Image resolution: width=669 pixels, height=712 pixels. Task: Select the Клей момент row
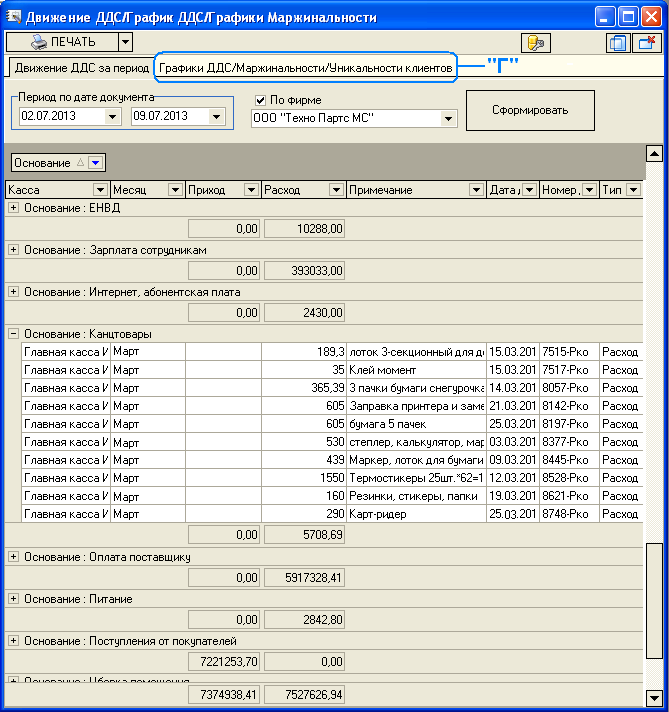tap(332, 370)
